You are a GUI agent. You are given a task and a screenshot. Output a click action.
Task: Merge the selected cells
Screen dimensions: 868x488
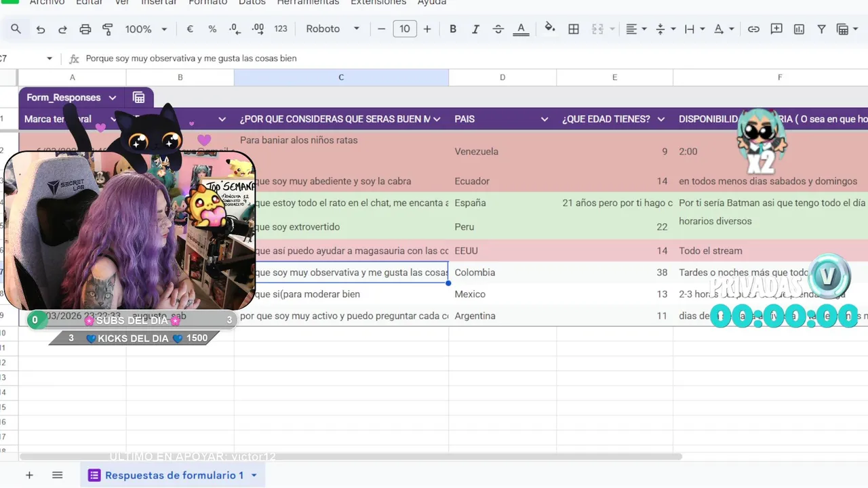[597, 29]
